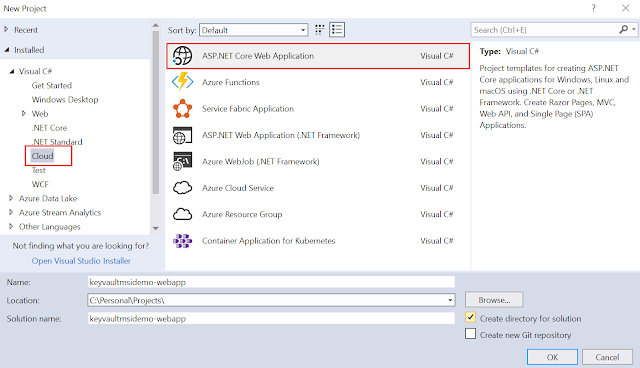The width and height of the screenshot is (640, 368).
Task: Open the search options dropdown arrow
Action: coord(633,29)
